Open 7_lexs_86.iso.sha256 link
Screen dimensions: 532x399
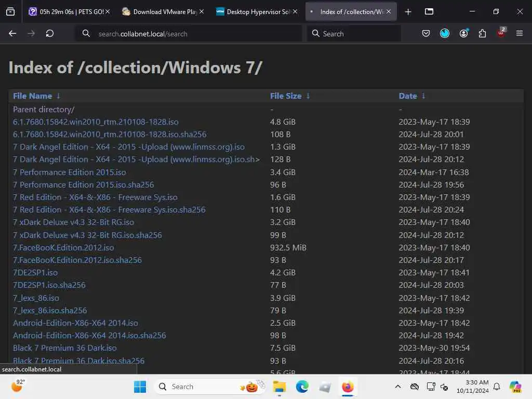[x=50, y=311]
